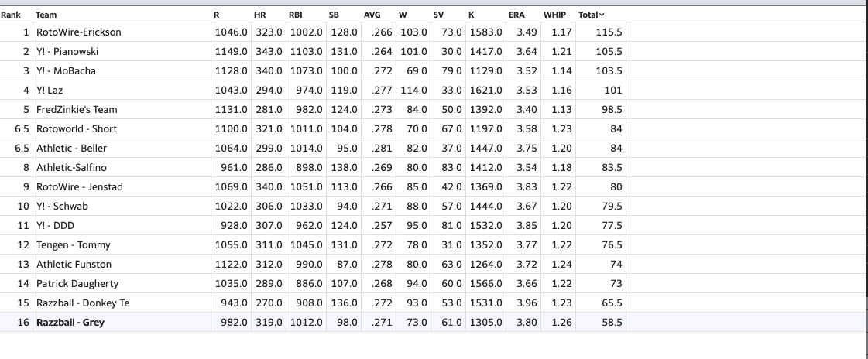The height and width of the screenshot is (359, 868).
Task: Select team Y! - MoBacha
Action: pos(66,71)
